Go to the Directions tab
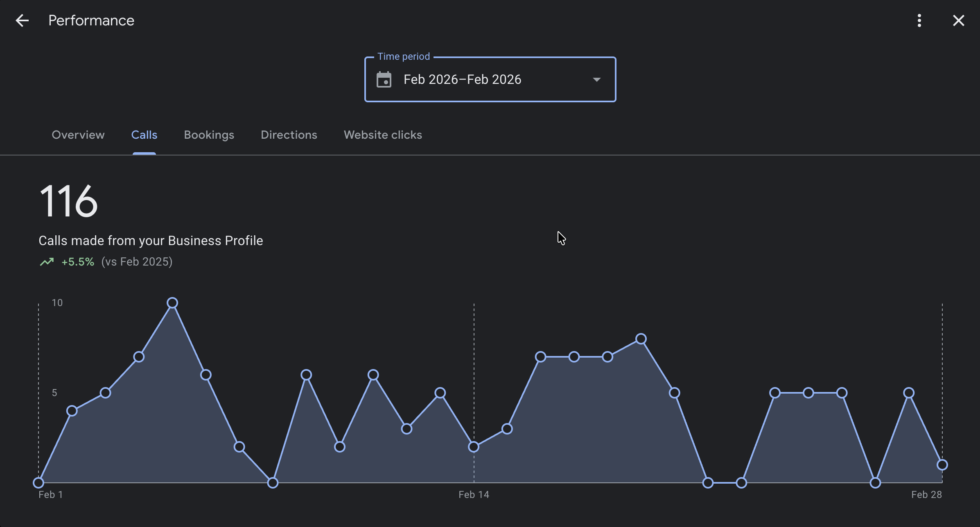The width and height of the screenshot is (980, 527). click(x=289, y=135)
